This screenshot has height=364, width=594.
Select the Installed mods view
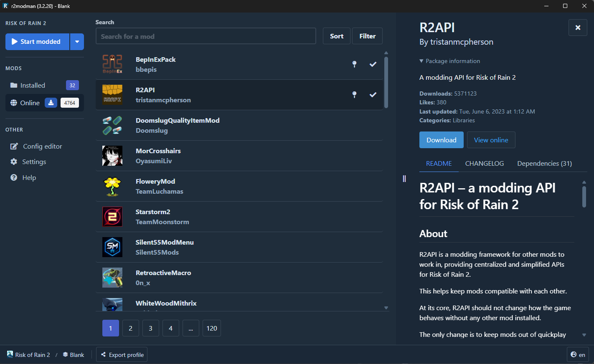(45, 85)
